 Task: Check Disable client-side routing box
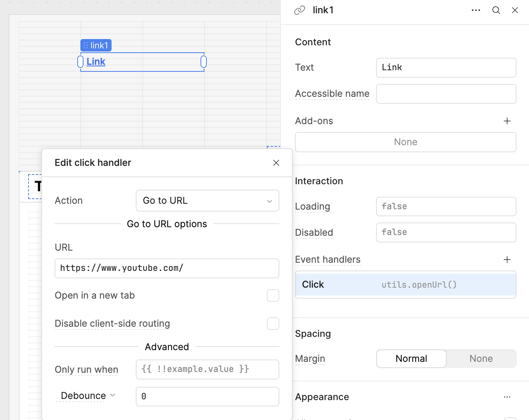click(x=273, y=324)
